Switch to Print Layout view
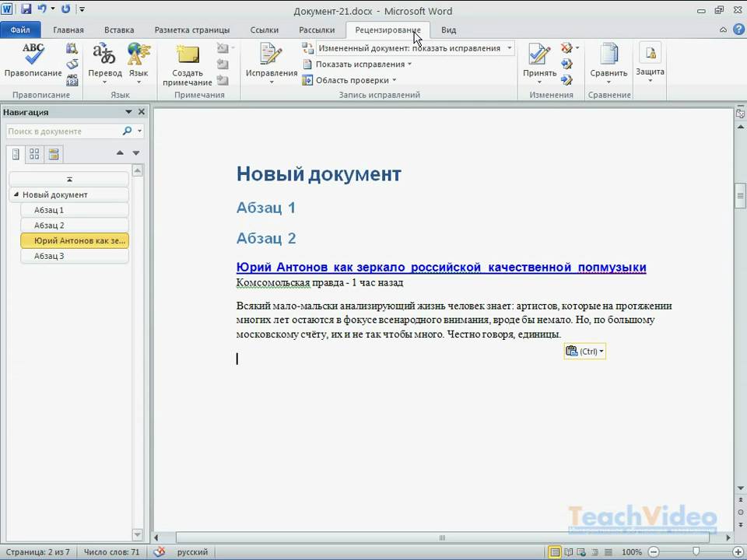Viewport: 747px width, 560px height. coord(555,552)
